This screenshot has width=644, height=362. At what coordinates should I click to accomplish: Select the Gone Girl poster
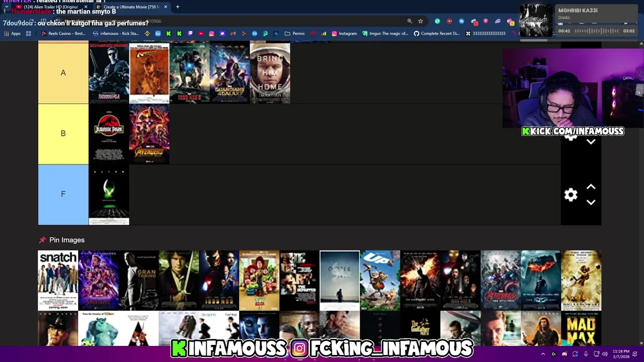pyautogui.click(x=340, y=280)
